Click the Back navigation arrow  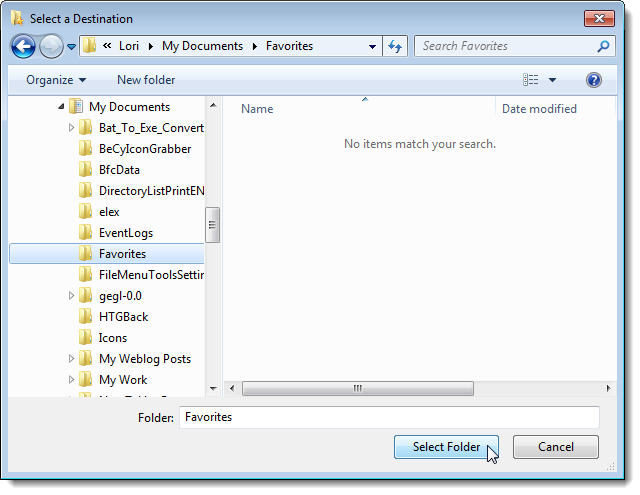click(x=23, y=46)
